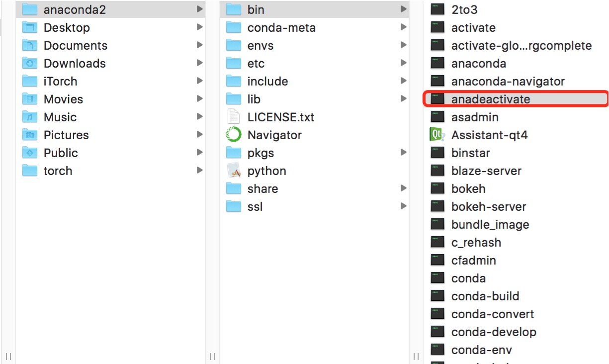Click the conda executable icon
The width and height of the screenshot is (609, 364).
tap(437, 278)
